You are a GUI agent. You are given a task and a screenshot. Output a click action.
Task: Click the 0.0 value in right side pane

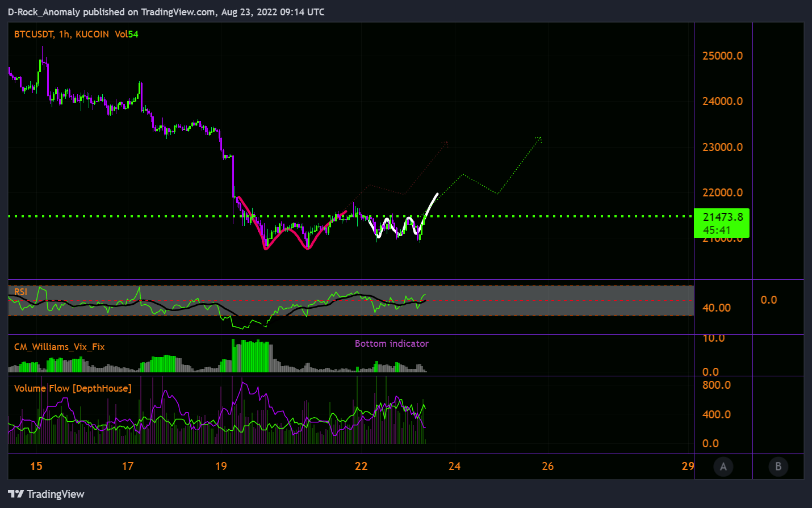pos(769,300)
